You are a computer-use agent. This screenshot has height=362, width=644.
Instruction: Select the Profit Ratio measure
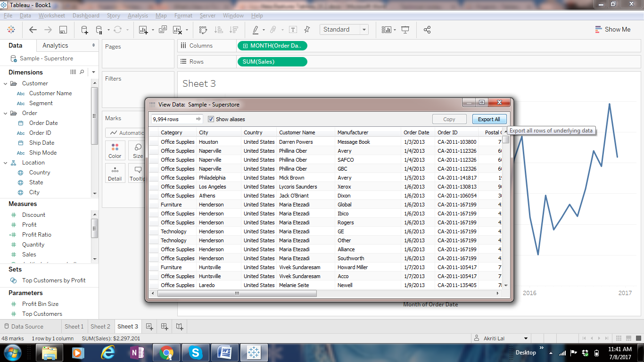coord(37,235)
